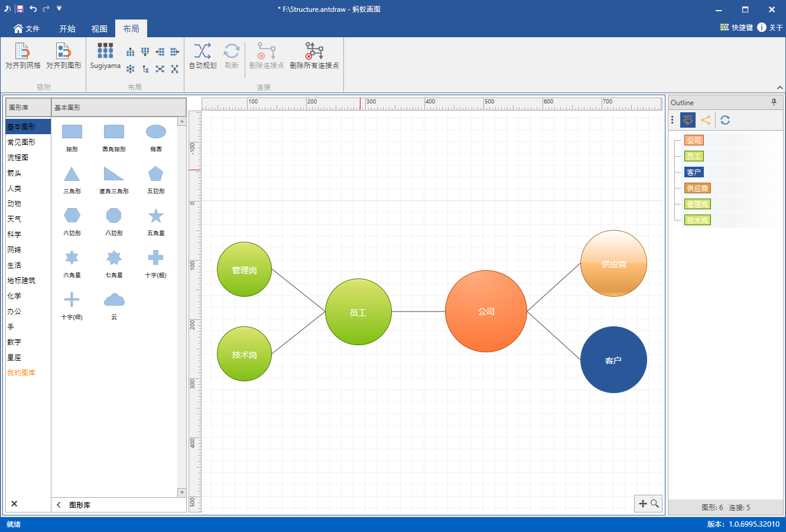This screenshot has height=532, width=786.
Task: Click the canvas pan cross icon
Action: [x=643, y=504]
